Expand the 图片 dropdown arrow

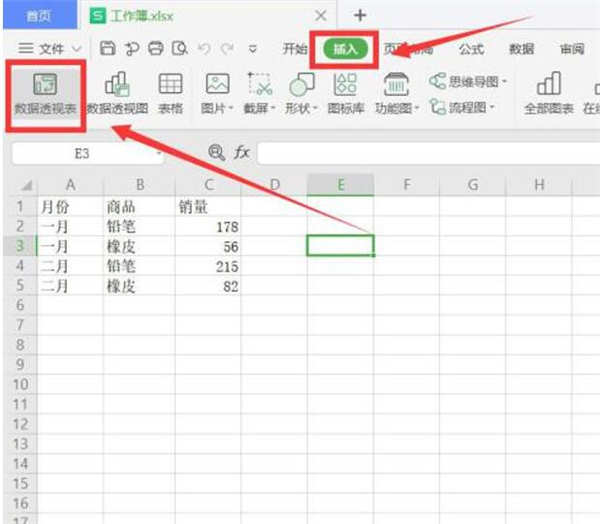(x=231, y=108)
